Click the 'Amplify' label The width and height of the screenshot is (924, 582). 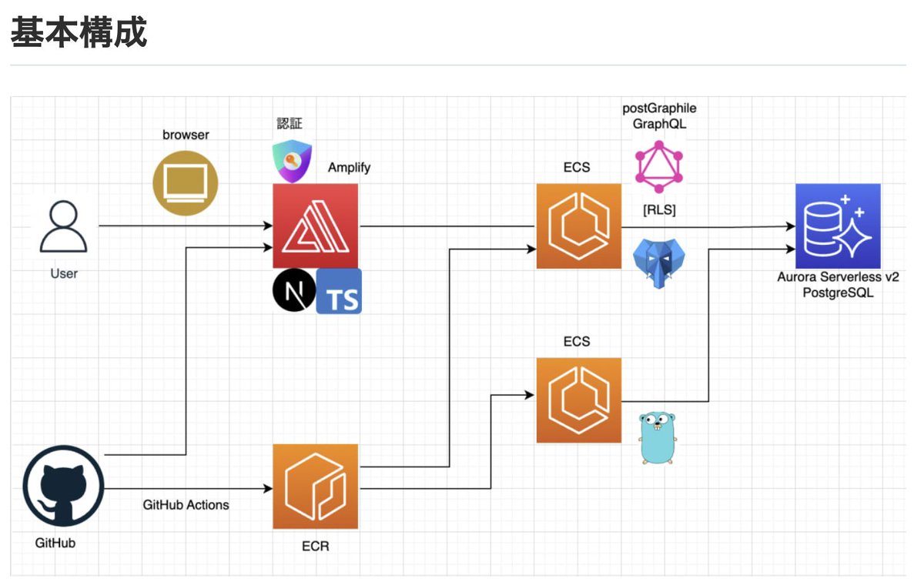[349, 167]
